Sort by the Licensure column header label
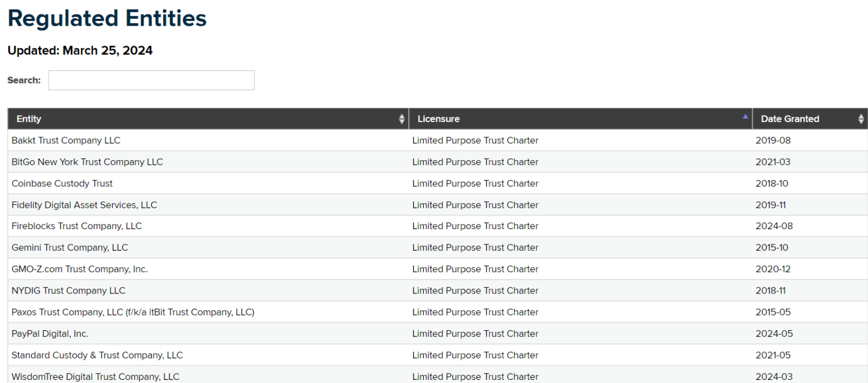Image resolution: width=868 pixels, height=383 pixels. point(438,119)
